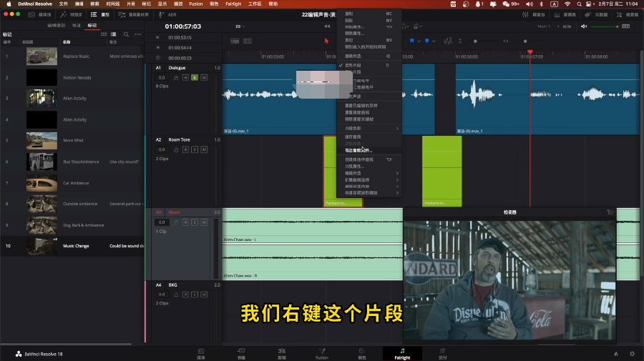Viewport: 644px width, 361px height.
Task: Select the Music Change marker row
Action: tap(72, 246)
